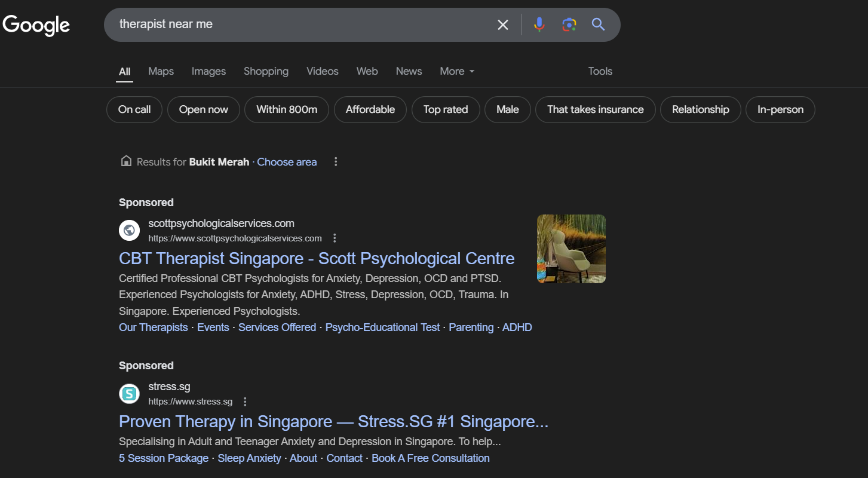Image resolution: width=868 pixels, height=478 pixels.
Task: Open Proven Therapy in Singapore Stress.SG result
Action: (x=333, y=422)
